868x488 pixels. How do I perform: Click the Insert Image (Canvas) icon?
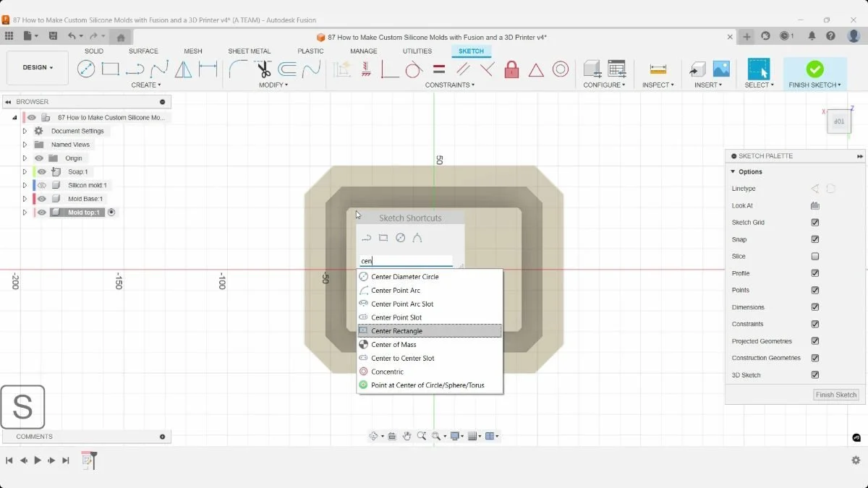click(721, 69)
